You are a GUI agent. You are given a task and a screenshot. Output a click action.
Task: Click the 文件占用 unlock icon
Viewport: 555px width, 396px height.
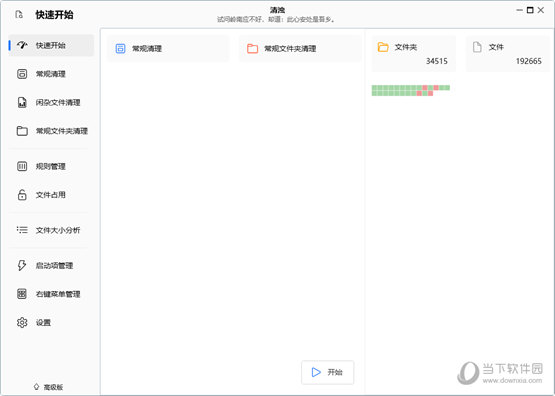22,195
